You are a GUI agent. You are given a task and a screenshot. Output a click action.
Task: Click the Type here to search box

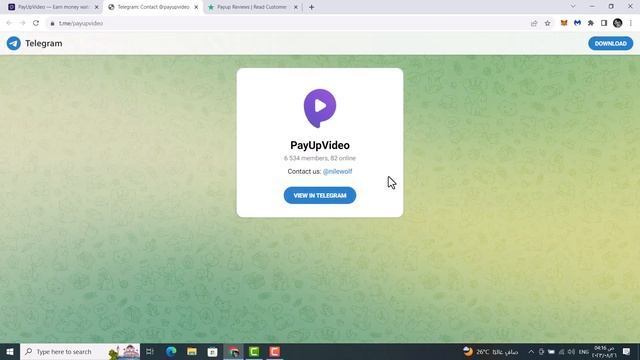(x=80, y=351)
